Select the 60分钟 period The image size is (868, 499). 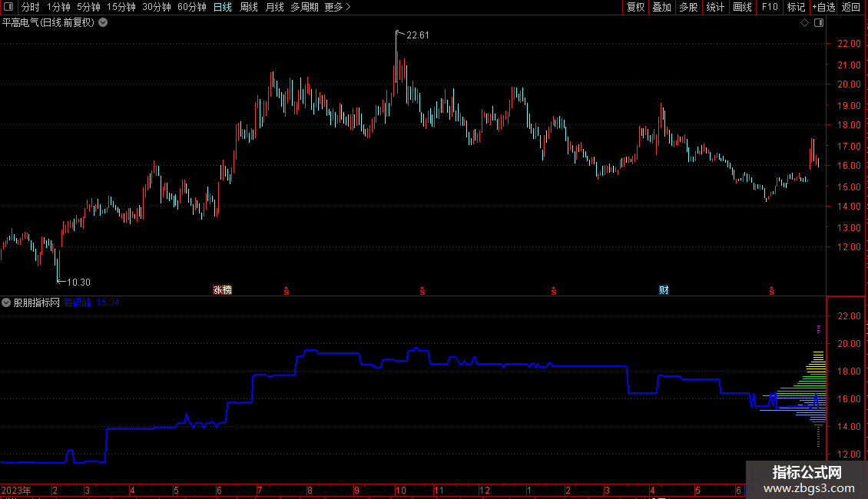(192, 7)
